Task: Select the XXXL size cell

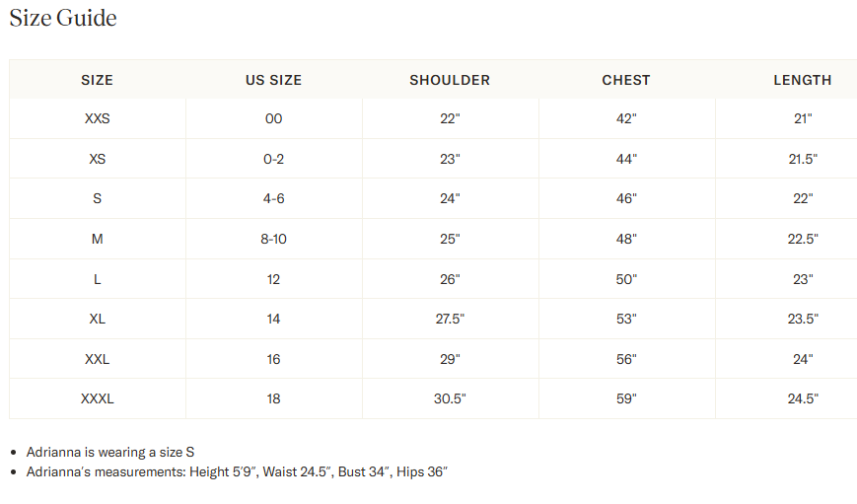Action: (97, 398)
